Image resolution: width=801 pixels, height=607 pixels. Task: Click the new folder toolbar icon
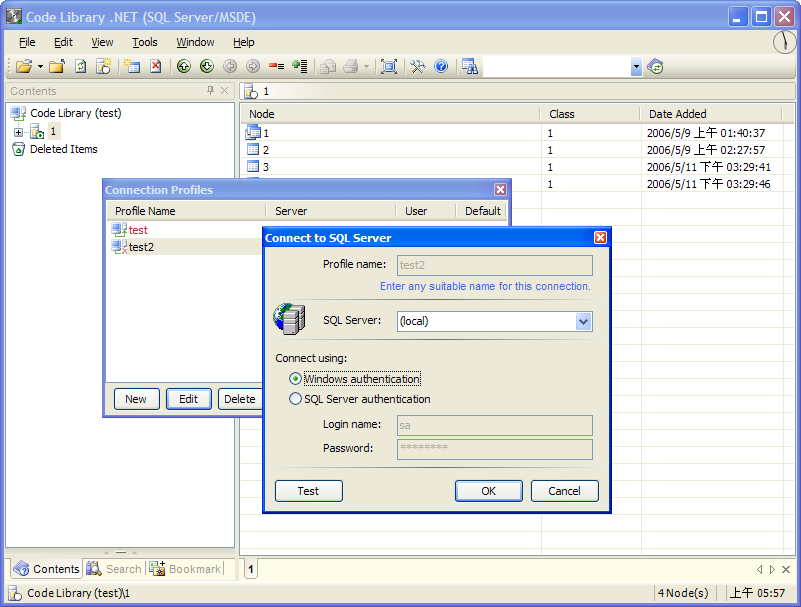click(57, 66)
